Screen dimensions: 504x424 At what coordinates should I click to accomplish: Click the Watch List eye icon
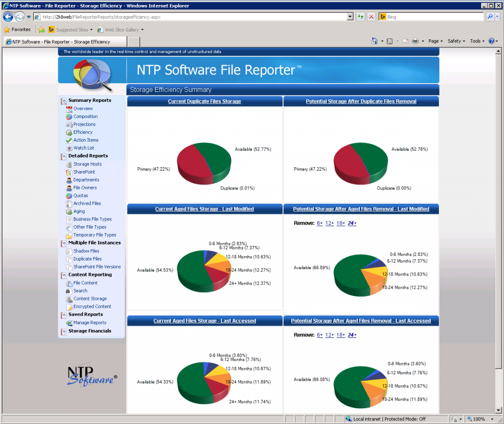pos(69,148)
